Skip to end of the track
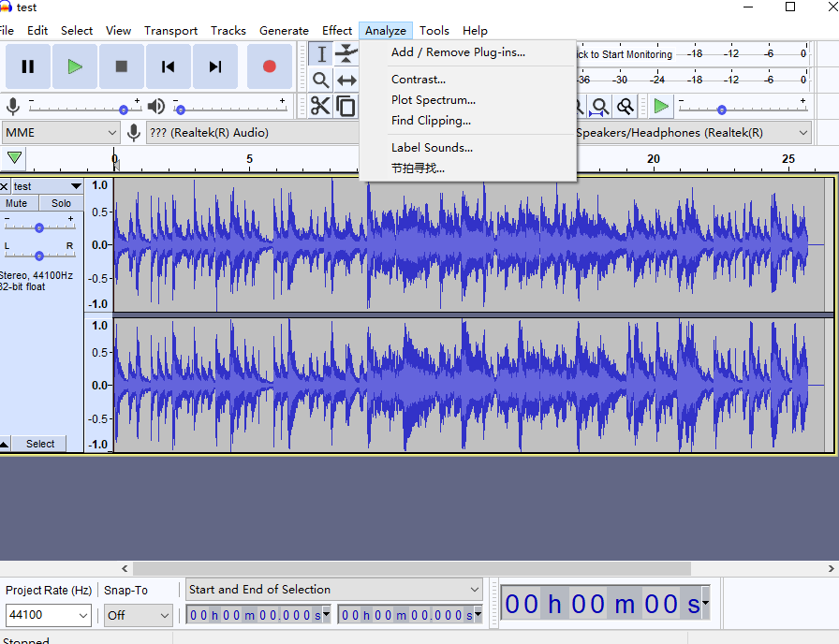Viewport: 839px width, 644px height. point(215,66)
